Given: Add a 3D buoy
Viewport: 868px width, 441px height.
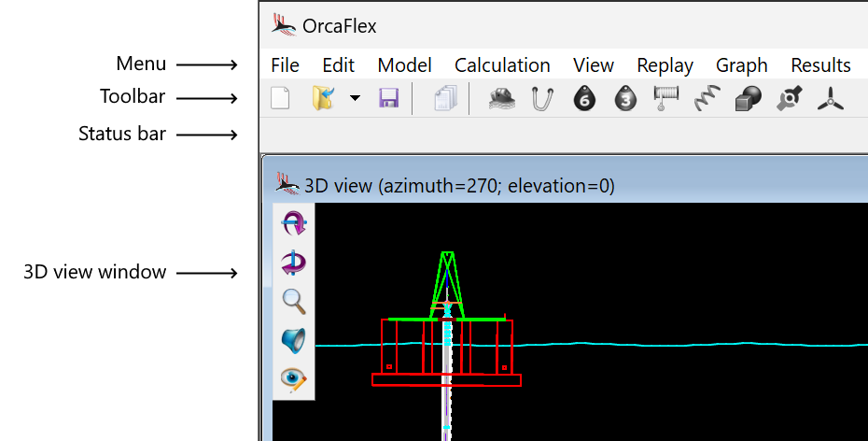Looking at the screenshot, I should [x=625, y=98].
